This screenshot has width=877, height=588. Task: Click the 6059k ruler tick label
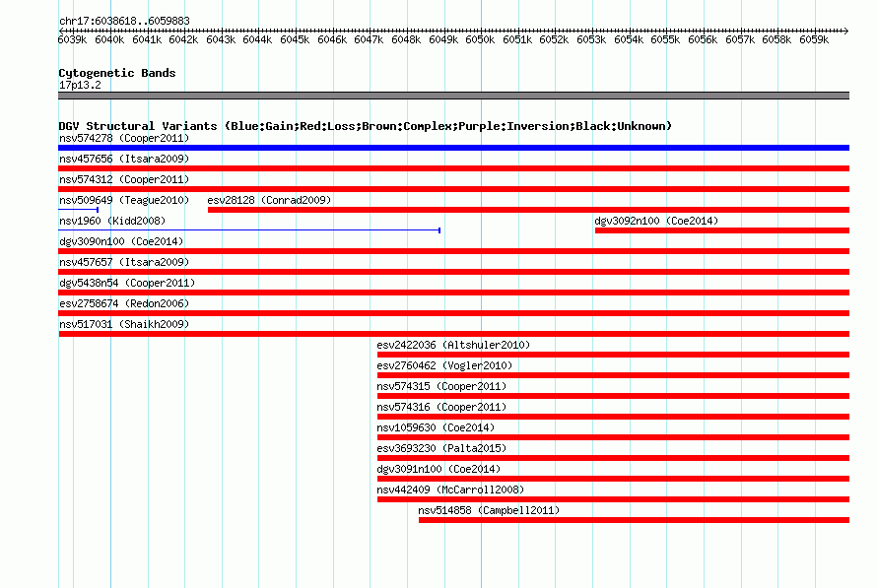tap(814, 39)
